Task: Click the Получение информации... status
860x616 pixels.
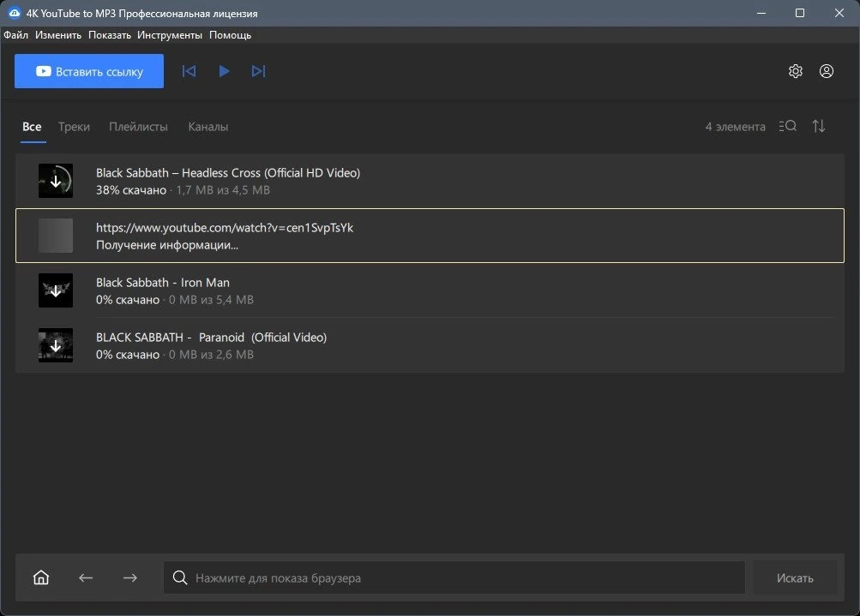Action: coord(167,245)
